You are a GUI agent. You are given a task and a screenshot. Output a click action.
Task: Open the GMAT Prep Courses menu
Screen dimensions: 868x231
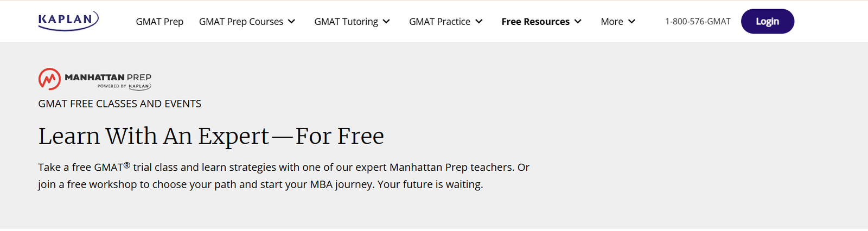(241, 22)
